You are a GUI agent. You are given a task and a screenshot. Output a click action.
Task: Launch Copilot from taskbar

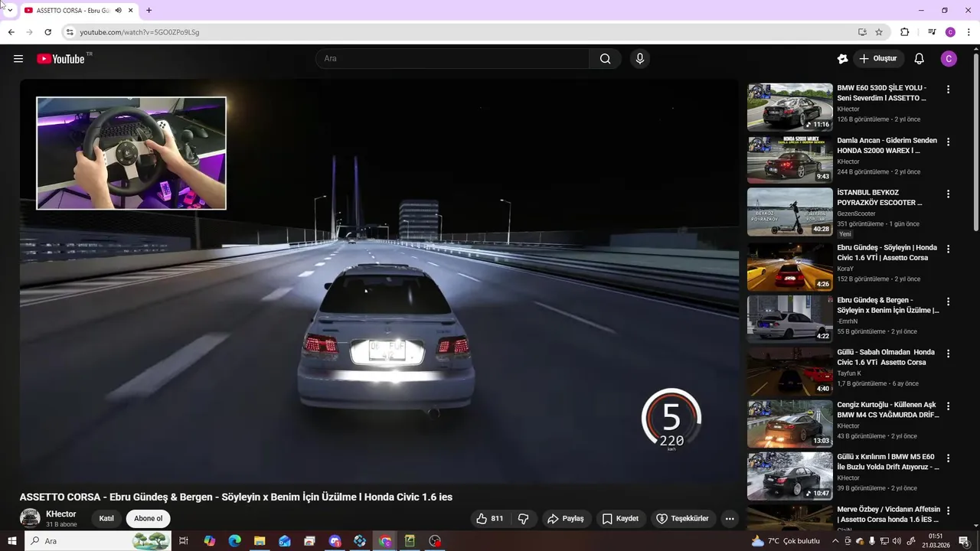(210, 541)
